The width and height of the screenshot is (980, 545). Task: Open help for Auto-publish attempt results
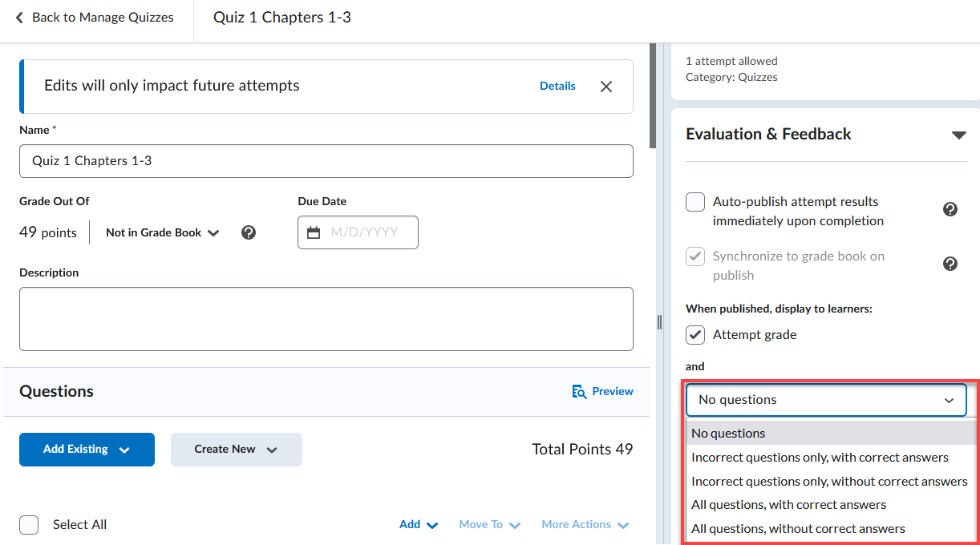(x=950, y=209)
